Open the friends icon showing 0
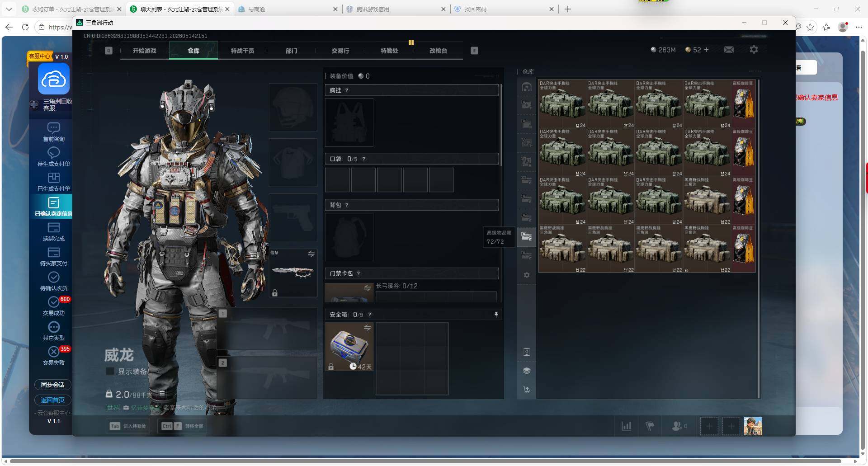Image resolution: width=868 pixels, height=466 pixels. tap(679, 426)
